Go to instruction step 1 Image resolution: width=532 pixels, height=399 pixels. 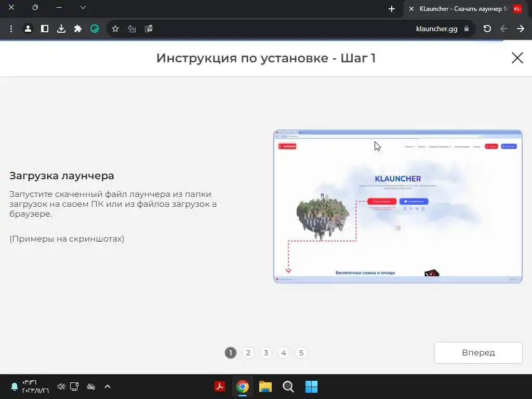231,353
